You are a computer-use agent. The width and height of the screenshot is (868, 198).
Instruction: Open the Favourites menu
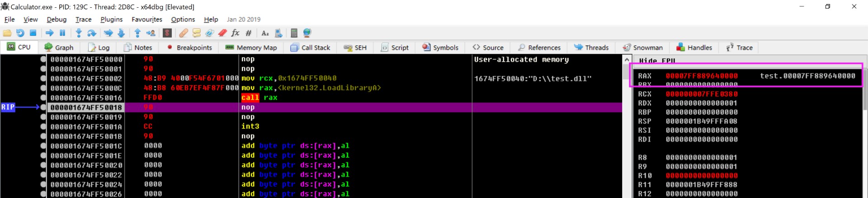(x=147, y=19)
